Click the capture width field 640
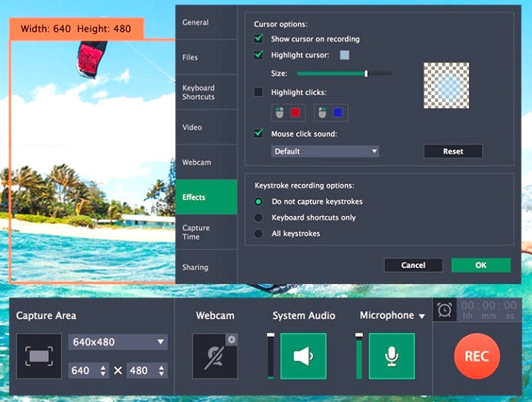 (x=88, y=370)
